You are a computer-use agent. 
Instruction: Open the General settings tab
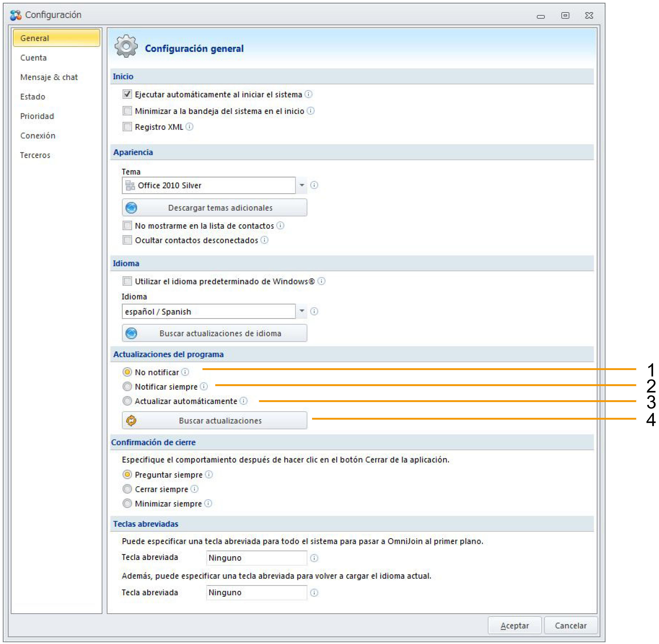point(56,38)
